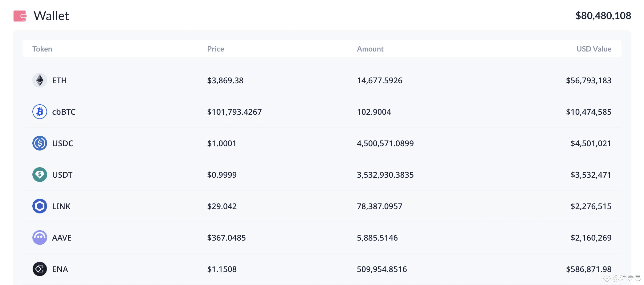Click the USDC coin icon
Image resolution: width=644 pixels, height=285 pixels.
click(x=40, y=143)
